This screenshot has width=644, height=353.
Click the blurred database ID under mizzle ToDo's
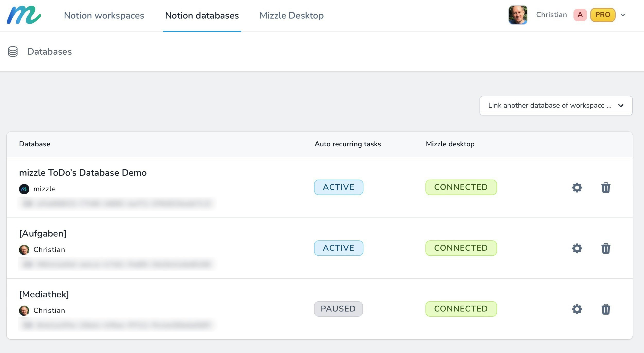tap(117, 204)
